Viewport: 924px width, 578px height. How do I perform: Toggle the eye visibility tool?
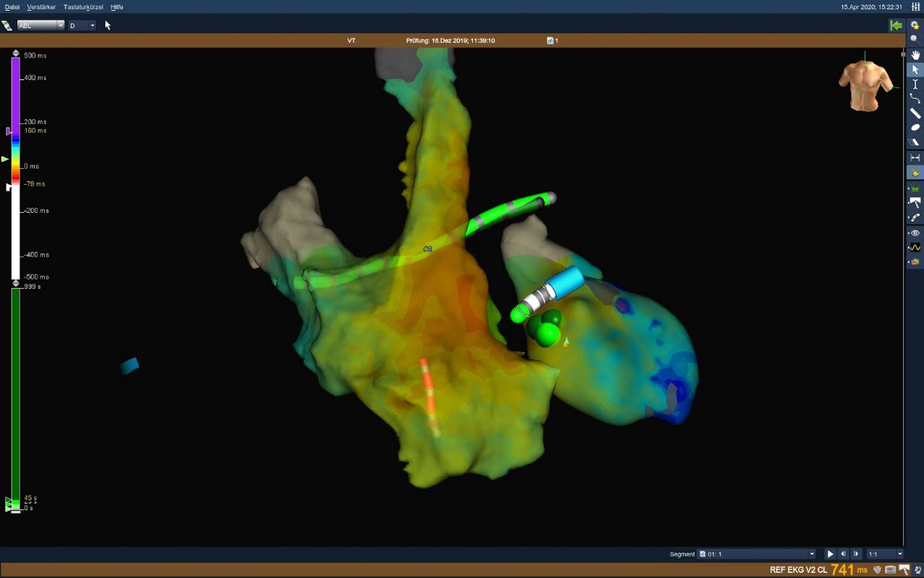click(914, 232)
